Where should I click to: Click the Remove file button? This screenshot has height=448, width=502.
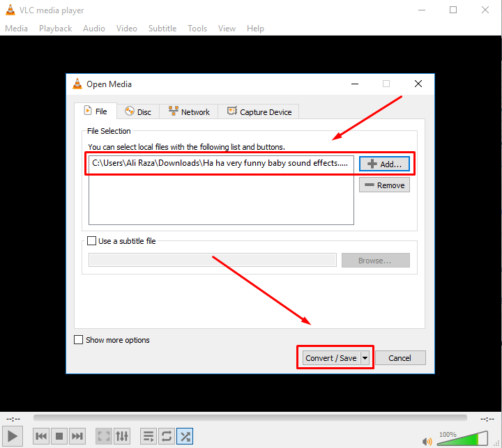click(384, 185)
